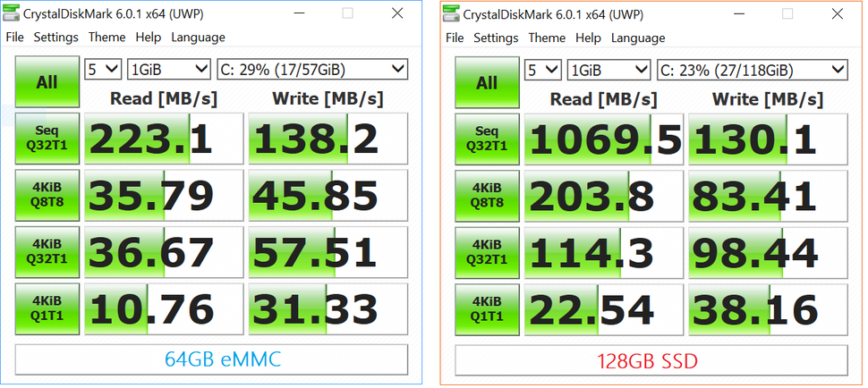Click 4KiB Q1T1 write result 31.33
Screen dimensions: 868x388
point(328,308)
